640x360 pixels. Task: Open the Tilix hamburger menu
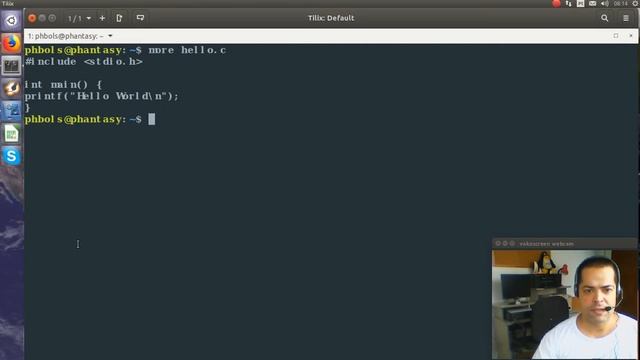[626, 18]
